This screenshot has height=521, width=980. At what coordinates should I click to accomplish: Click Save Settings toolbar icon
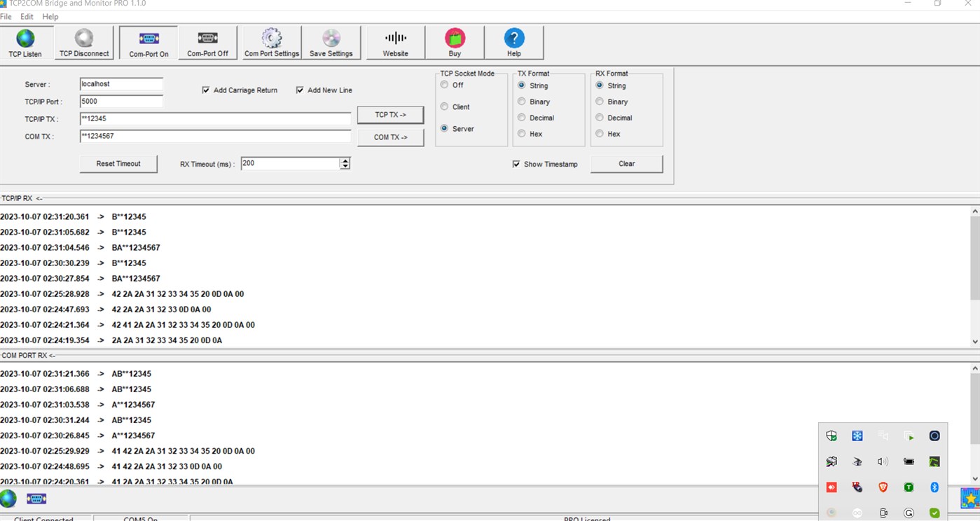pyautogui.click(x=331, y=39)
